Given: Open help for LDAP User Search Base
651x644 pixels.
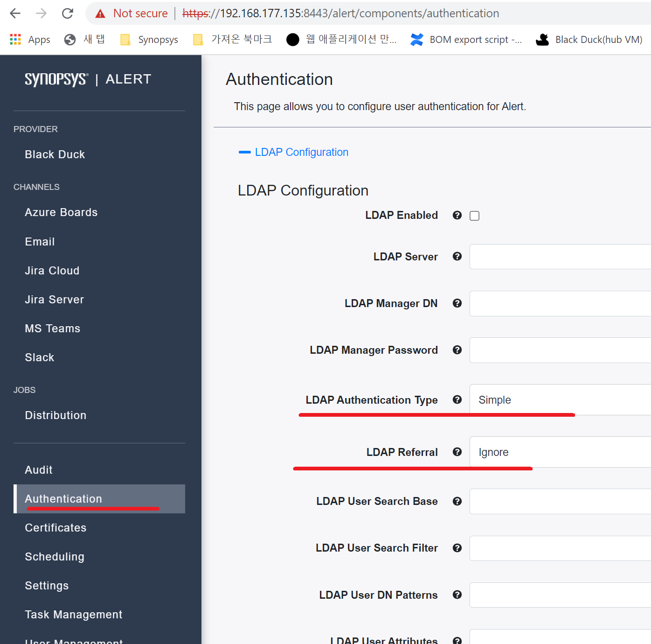Looking at the screenshot, I should [457, 501].
